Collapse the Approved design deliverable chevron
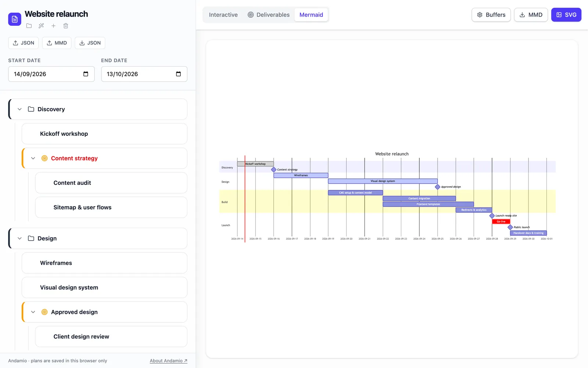588x368 pixels. pos(33,312)
